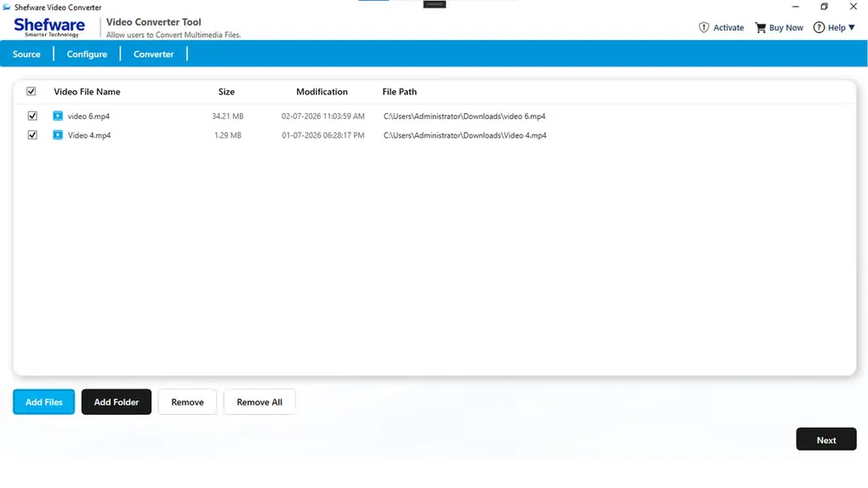Click the Remove All button
Image resolution: width=868 pixels, height=488 pixels.
click(259, 401)
